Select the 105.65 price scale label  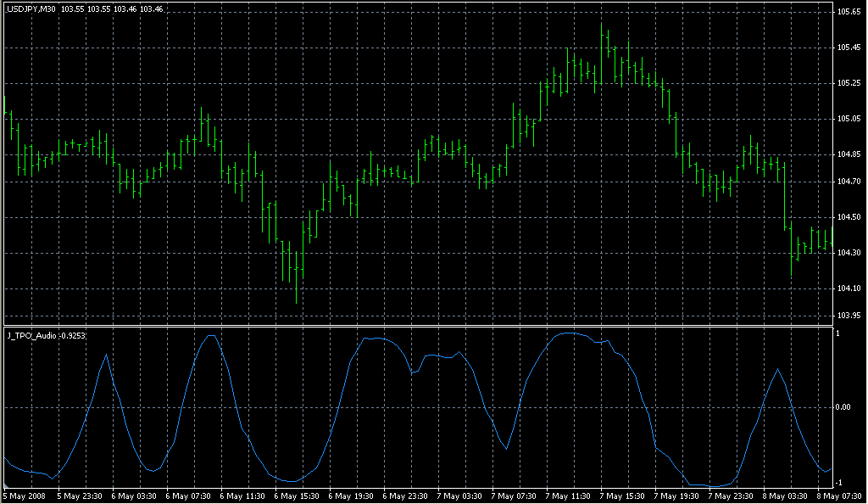click(x=849, y=12)
